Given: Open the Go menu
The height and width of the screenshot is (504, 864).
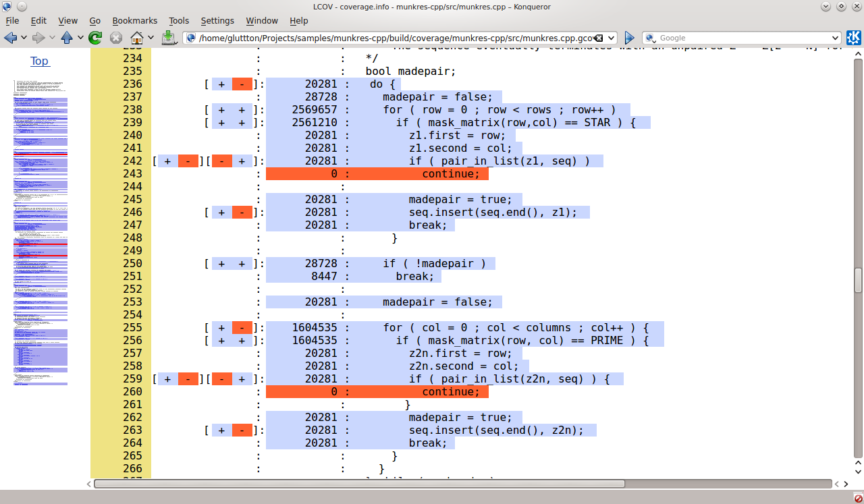Looking at the screenshot, I should tap(94, 21).
